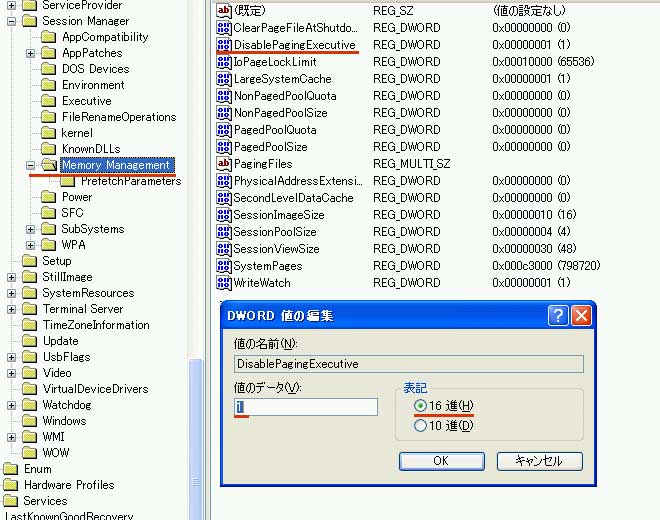Expand the AppPatches tree node

click(x=30, y=53)
